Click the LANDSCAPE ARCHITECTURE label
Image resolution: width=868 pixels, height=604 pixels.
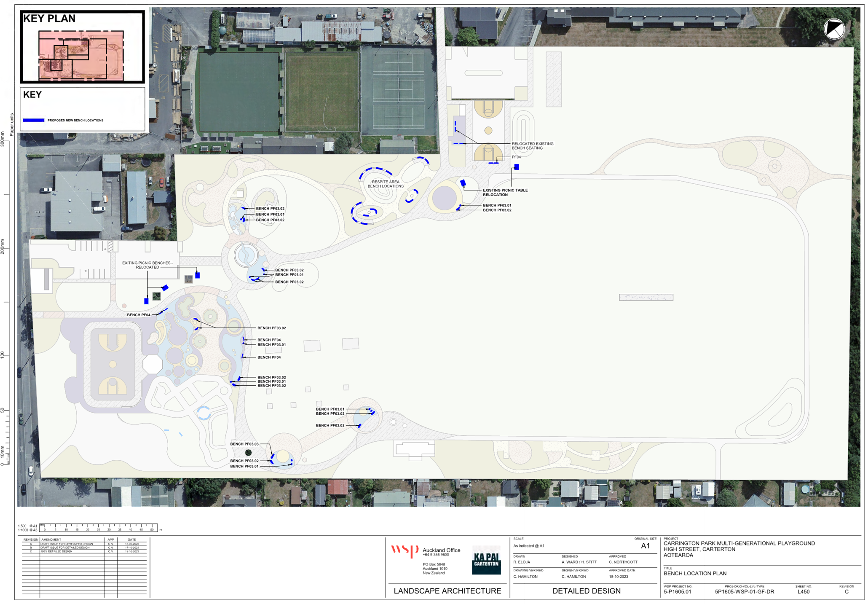click(x=447, y=591)
